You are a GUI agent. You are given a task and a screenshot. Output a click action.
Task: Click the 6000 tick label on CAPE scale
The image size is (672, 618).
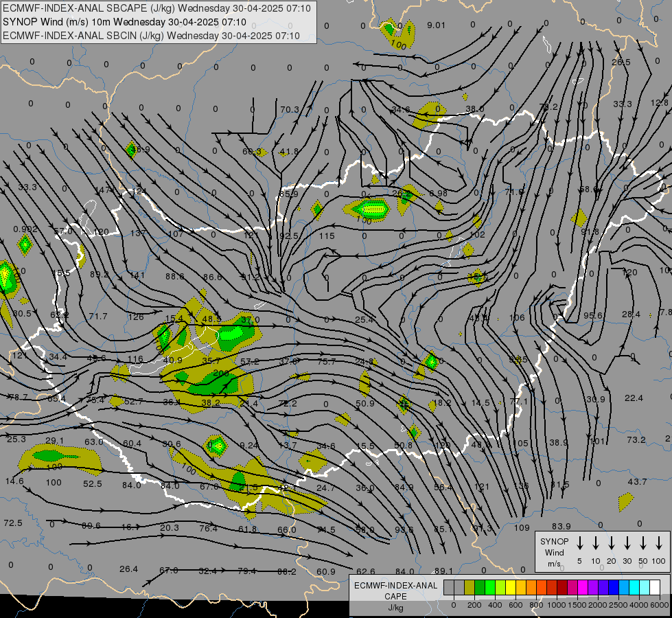660,605
